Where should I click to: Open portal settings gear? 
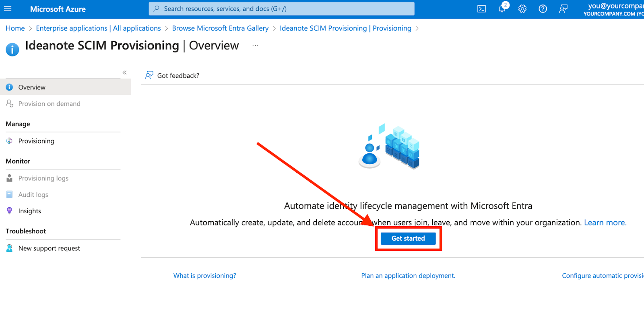[522, 9]
